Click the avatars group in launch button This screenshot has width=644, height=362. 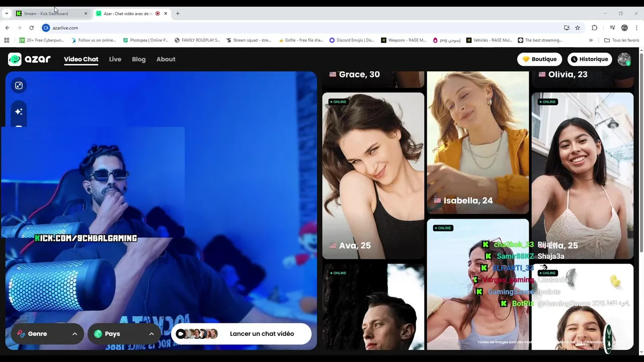(x=197, y=334)
